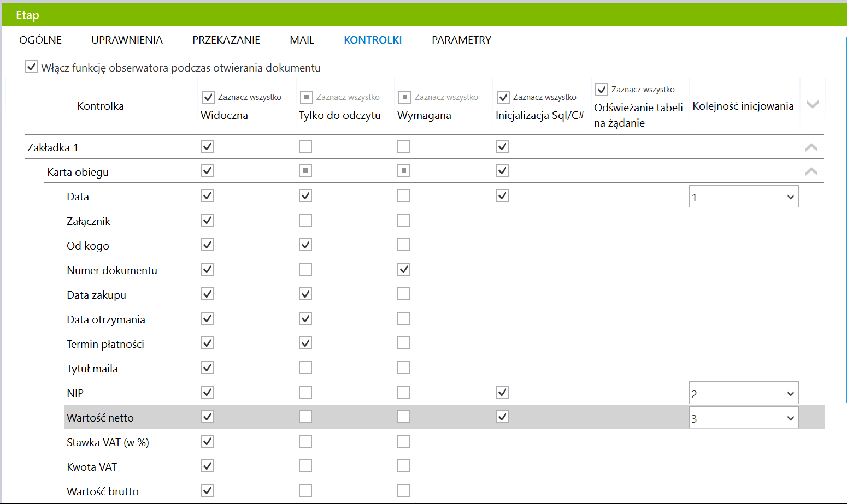
Task: Uncheck Inicjalizacja Sql/C# for NIP
Action: click(502, 392)
